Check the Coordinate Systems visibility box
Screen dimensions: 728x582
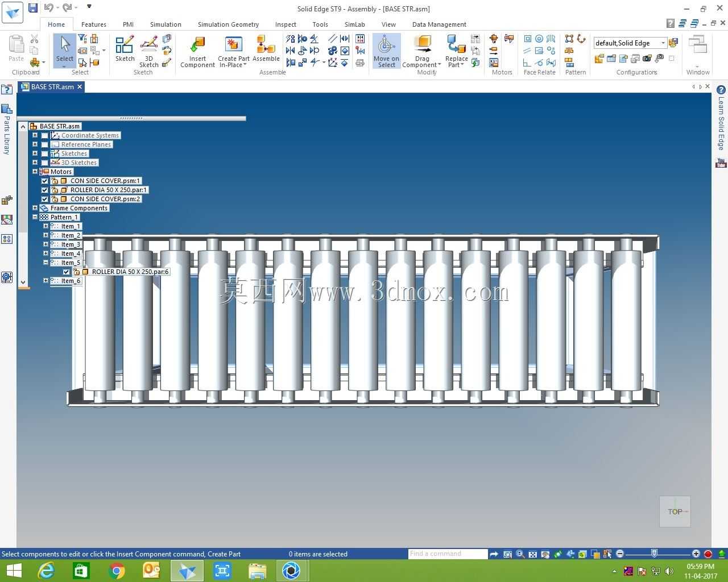[x=45, y=135]
